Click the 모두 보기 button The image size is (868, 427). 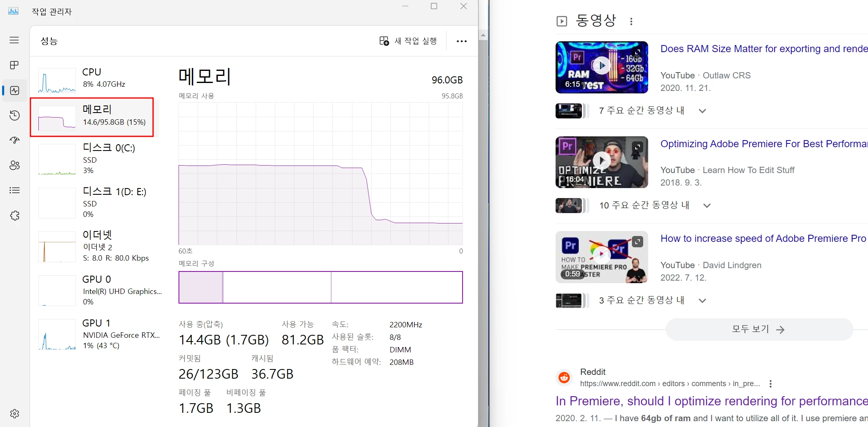click(x=759, y=329)
